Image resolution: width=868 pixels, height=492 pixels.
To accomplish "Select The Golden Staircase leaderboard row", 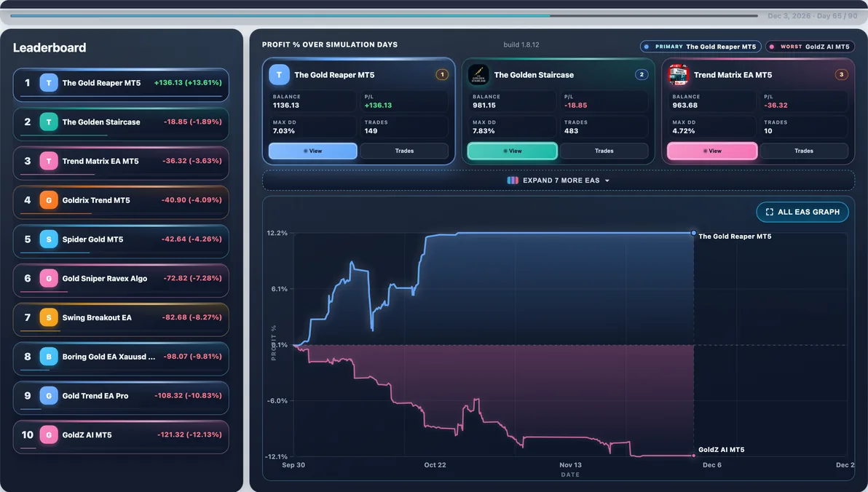I will pyautogui.click(x=121, y=124).
